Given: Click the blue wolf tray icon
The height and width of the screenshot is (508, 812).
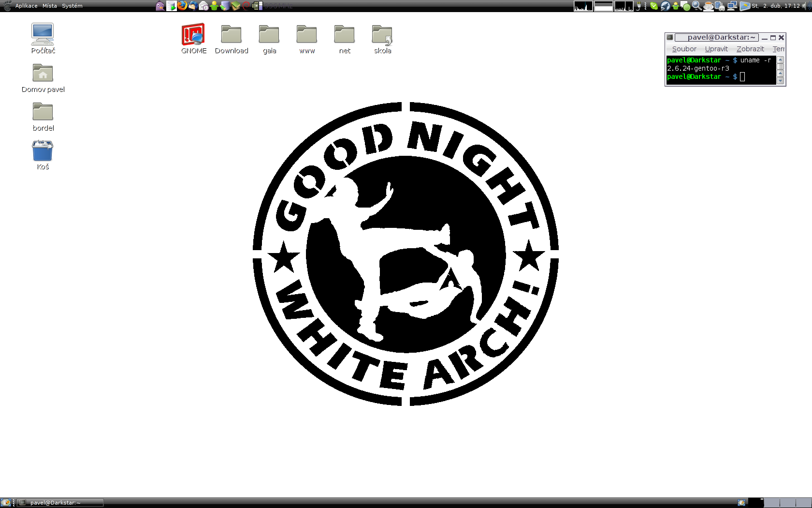Looking at the screenshot, I should pos(665,6).
